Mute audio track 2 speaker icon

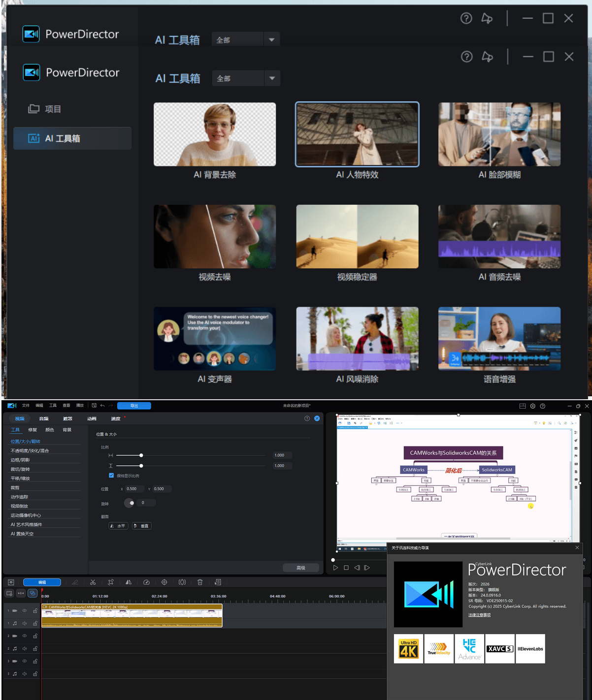tap(25, 648)
